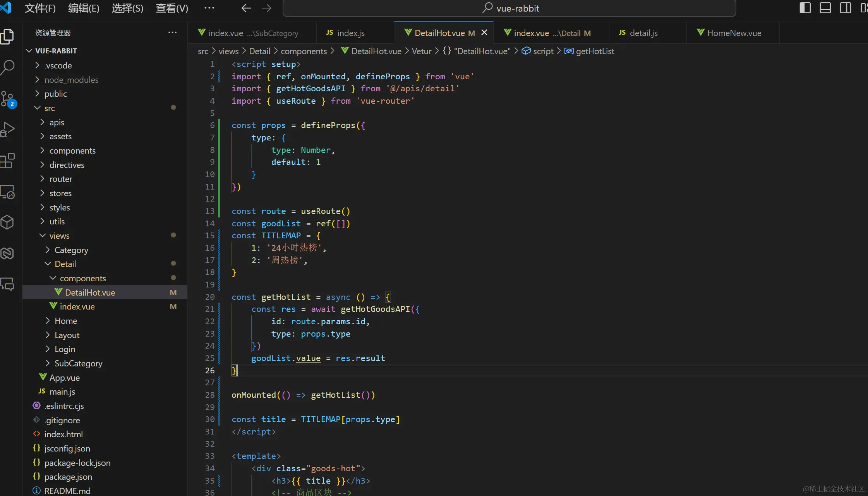Close the DetailHot.vue tab

click(x=484, y=33)
